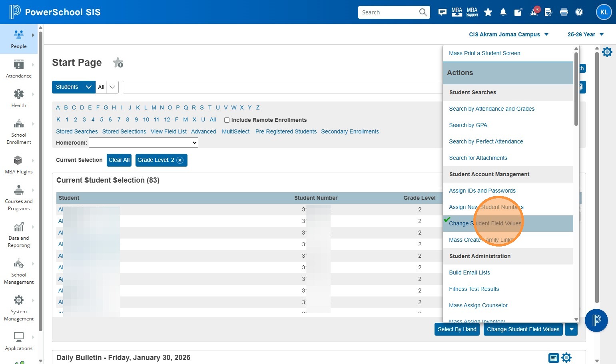
Task: Open the 25-26 Year term selector
Action: pyautogui.click(x=585, y=35)
